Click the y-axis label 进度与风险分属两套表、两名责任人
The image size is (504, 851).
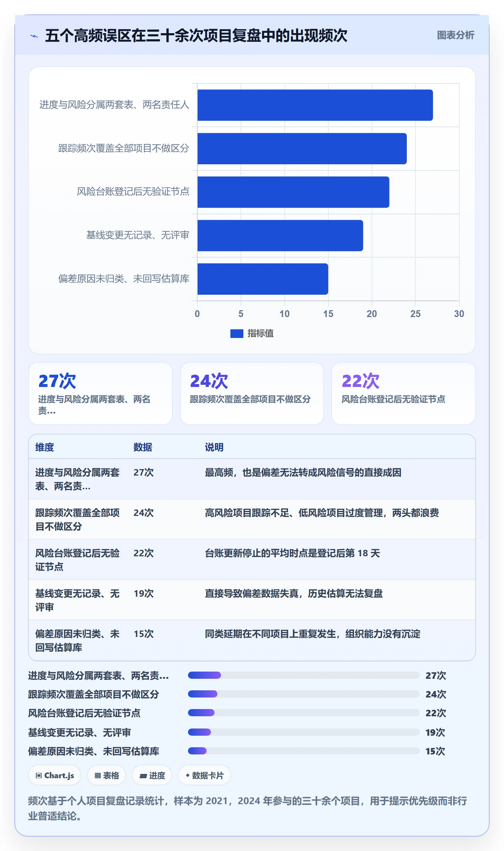click(114, 105)
